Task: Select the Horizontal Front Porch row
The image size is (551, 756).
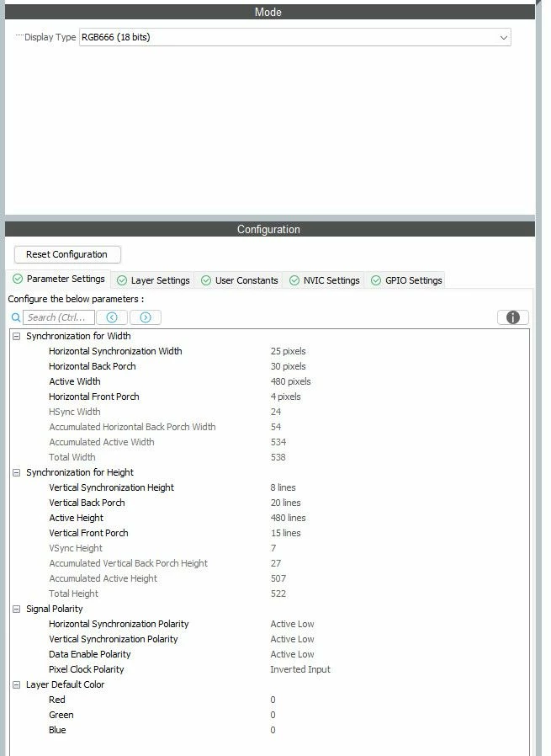Action: pyautogui.click(x=270, y=397)
